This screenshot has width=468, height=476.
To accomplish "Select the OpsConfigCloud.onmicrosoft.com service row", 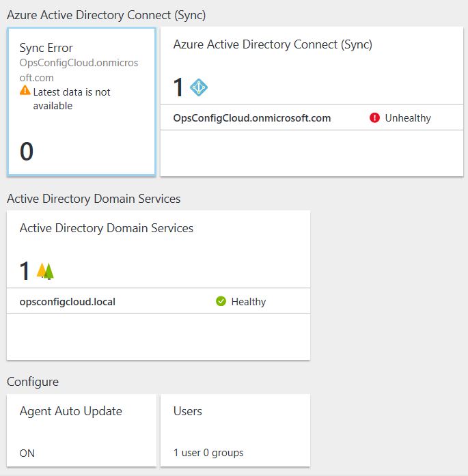I will tap(312, 117).
